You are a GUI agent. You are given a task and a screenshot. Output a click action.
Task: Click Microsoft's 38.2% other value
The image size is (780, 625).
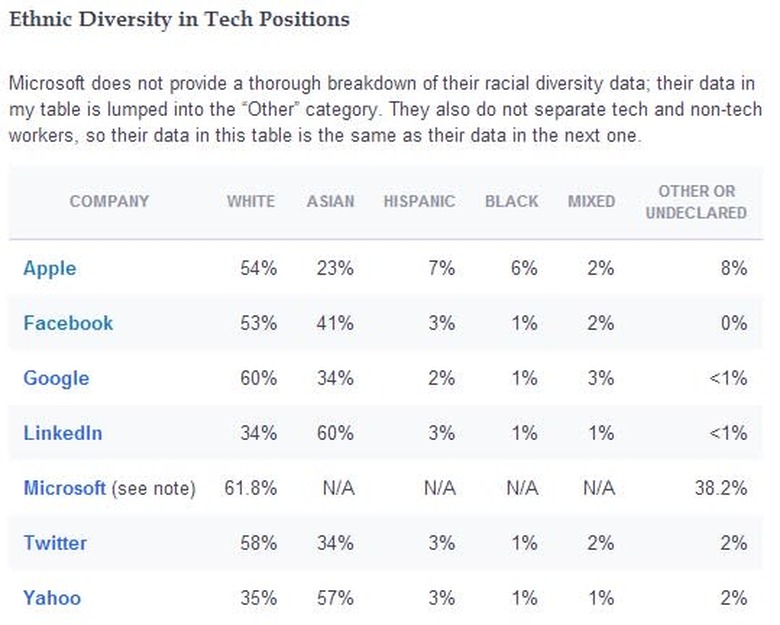click(x=722, y=488)
